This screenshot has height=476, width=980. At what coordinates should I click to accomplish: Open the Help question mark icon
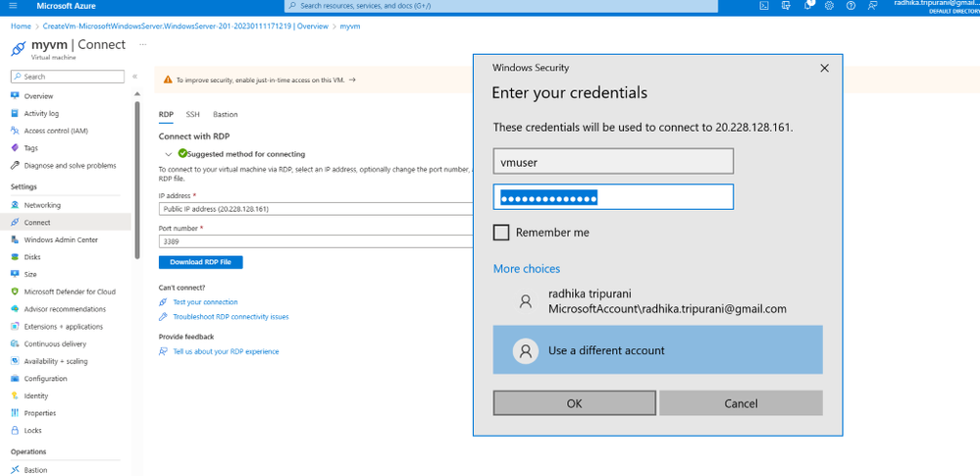click(851, 6)
